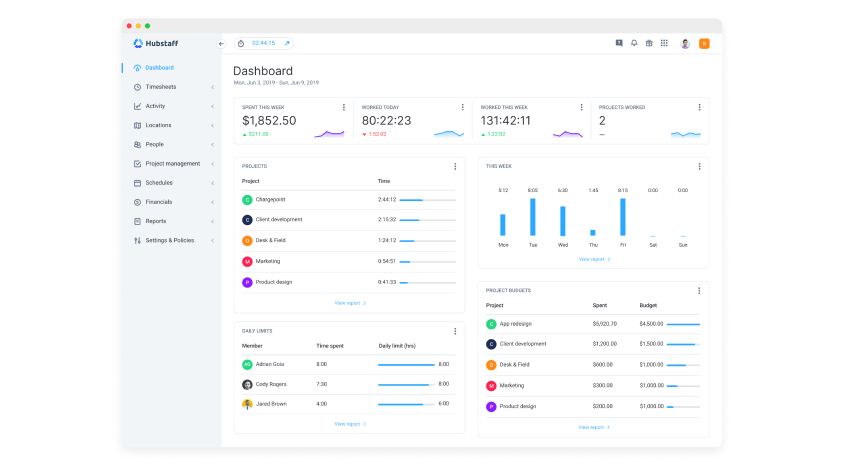
Task: Expand the Project management chevron
Action: [x=212, y=164]
